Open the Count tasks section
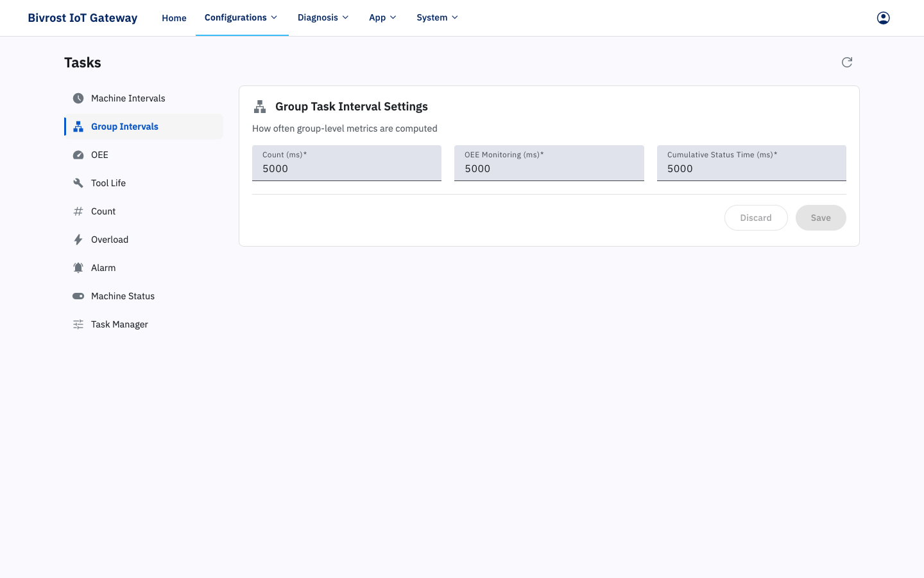This screenshot has width=924, height=578. tap(144, 211)
